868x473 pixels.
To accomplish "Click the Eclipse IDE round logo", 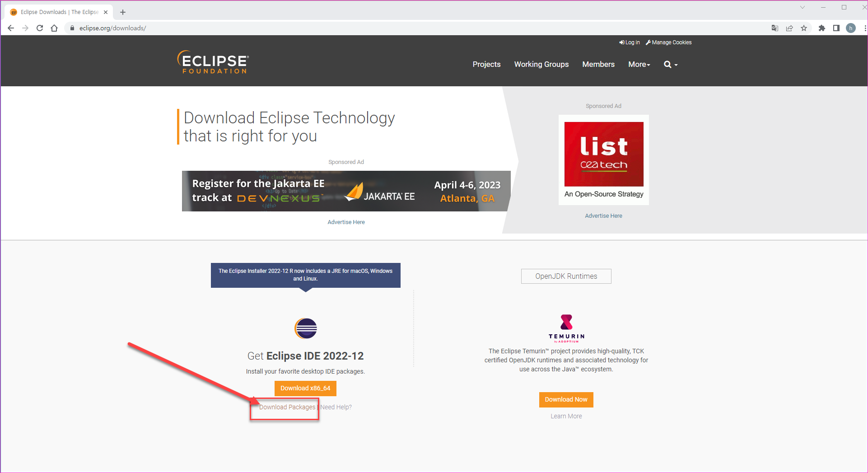I will 306,328.
